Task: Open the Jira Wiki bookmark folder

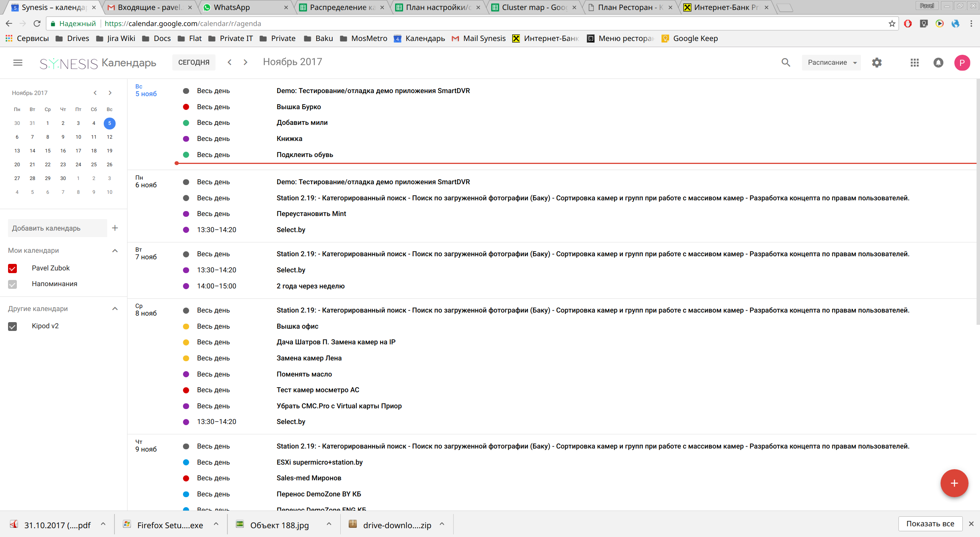Action: pos(116,38)
